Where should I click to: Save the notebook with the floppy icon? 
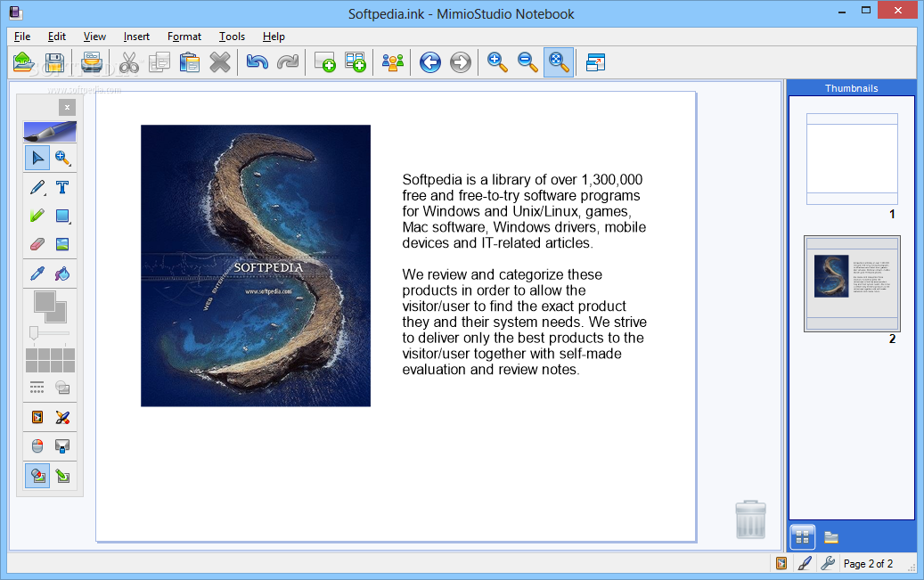54,61
